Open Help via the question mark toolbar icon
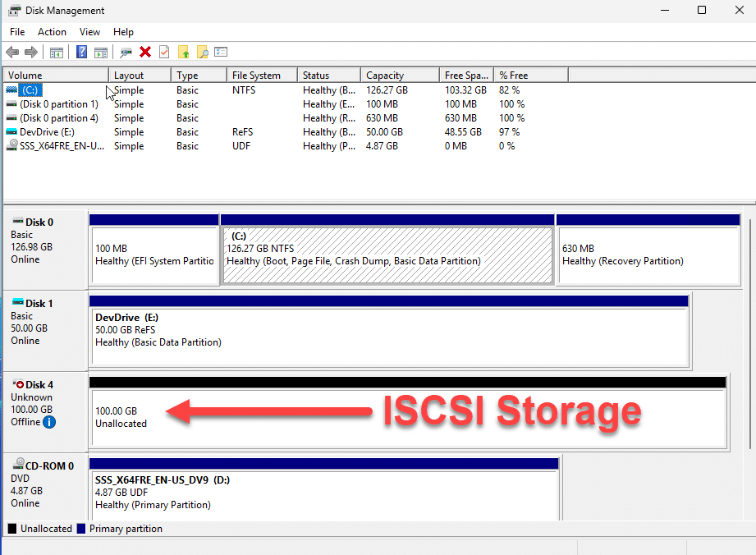 point(81,52)
